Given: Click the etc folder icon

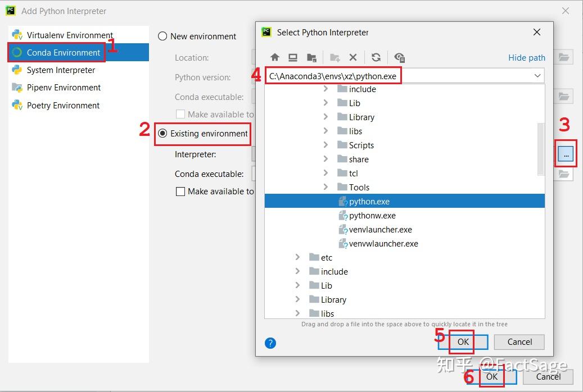Looking at the screenshot, I should click(x=314, y=257).
